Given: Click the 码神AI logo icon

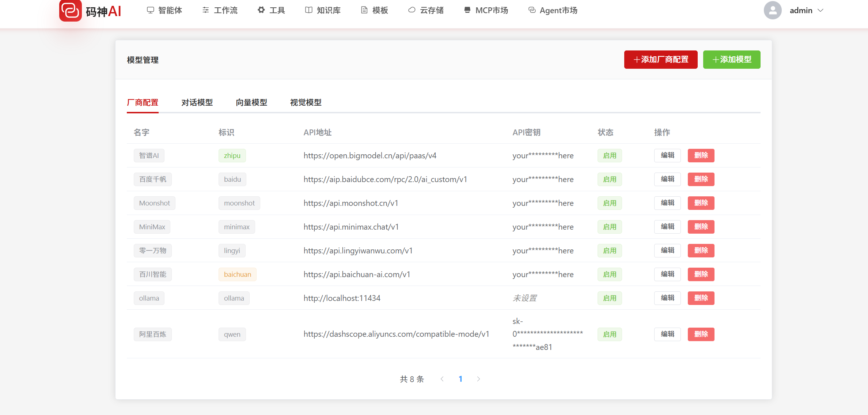Looking at the screenshot, I should pyautogui.click(x=70, y=11).
